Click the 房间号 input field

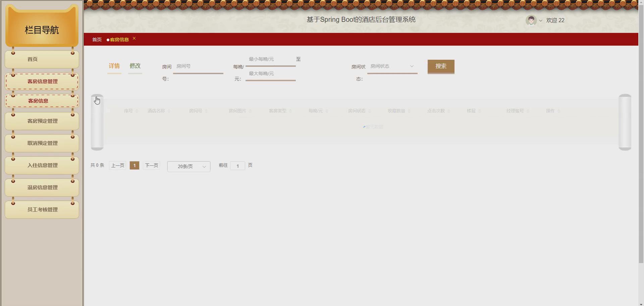point(198,66)
